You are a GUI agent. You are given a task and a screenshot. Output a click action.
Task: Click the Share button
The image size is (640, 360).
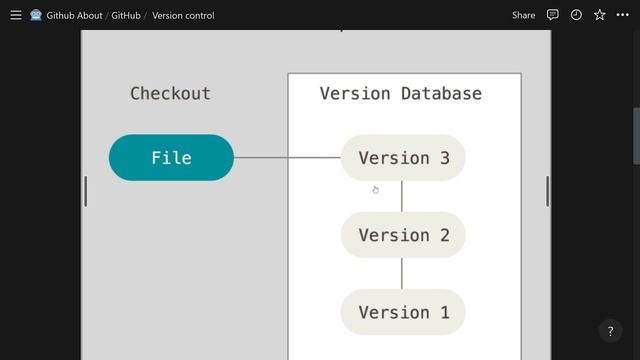(523, 15)
